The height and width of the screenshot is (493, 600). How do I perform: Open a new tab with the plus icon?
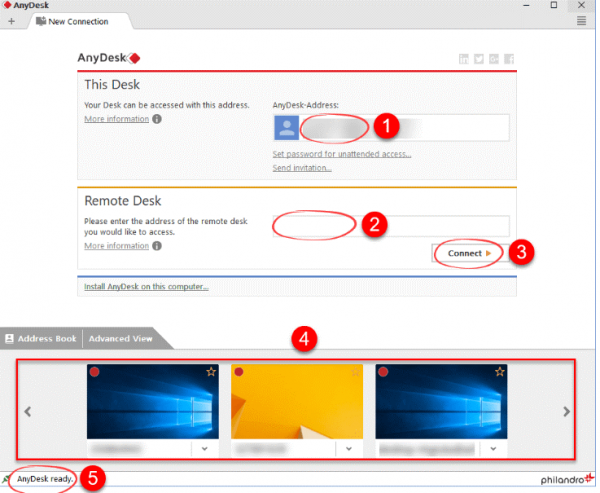pos(11,21)
